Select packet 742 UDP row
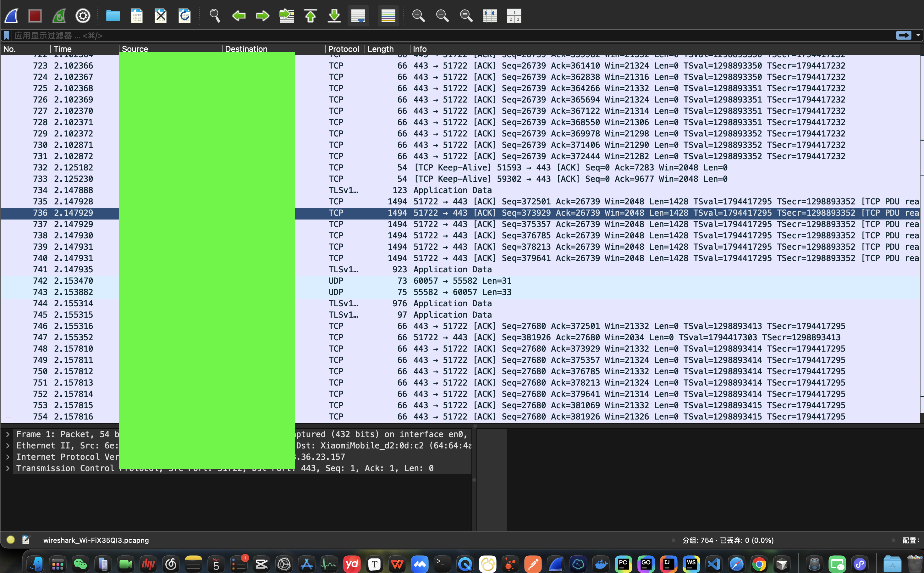 (454, 281)
